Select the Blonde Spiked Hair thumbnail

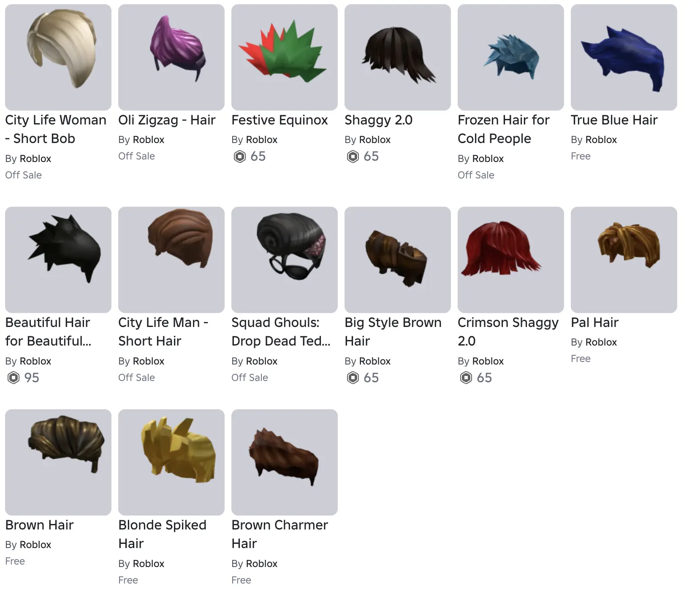(x=171, y=462)
